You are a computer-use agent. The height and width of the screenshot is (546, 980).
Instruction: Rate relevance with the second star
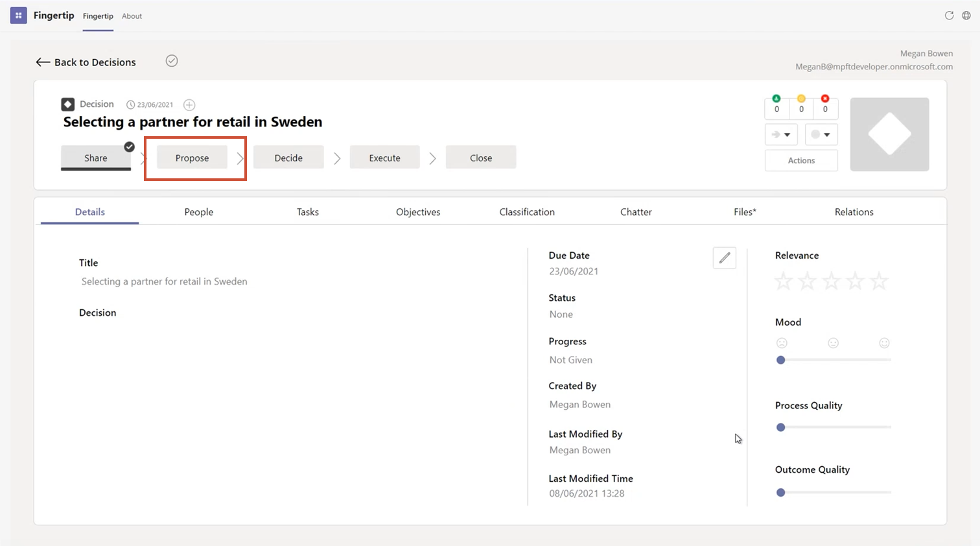click(x=808, y=281)
